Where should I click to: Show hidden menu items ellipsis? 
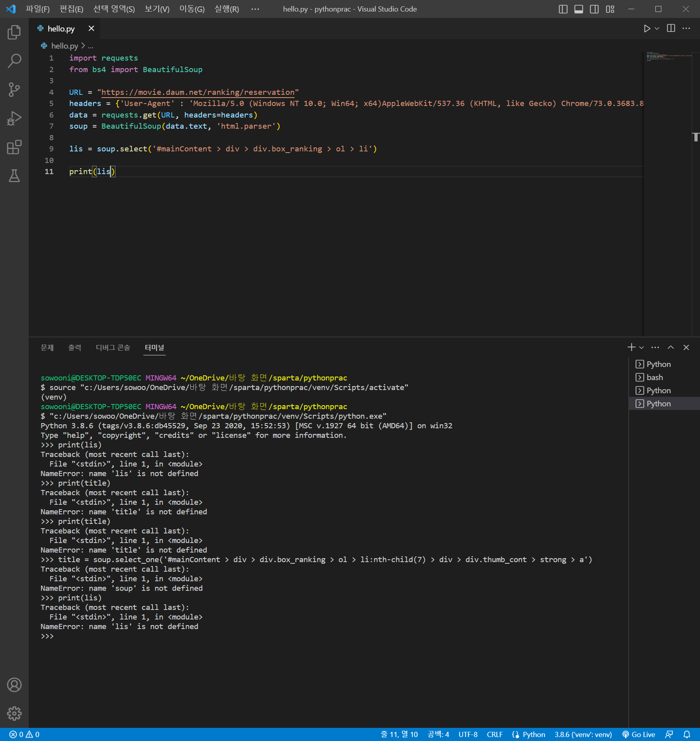(255, 9)
